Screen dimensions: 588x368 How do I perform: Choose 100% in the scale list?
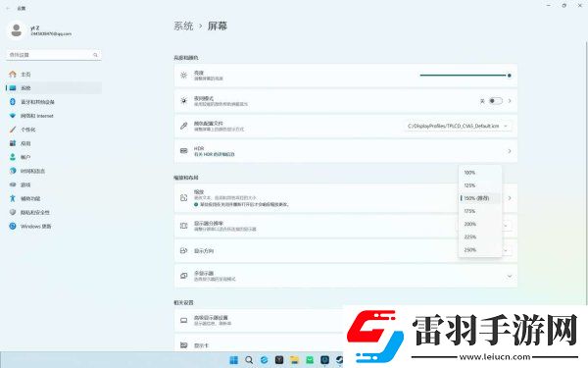point(480,173)
